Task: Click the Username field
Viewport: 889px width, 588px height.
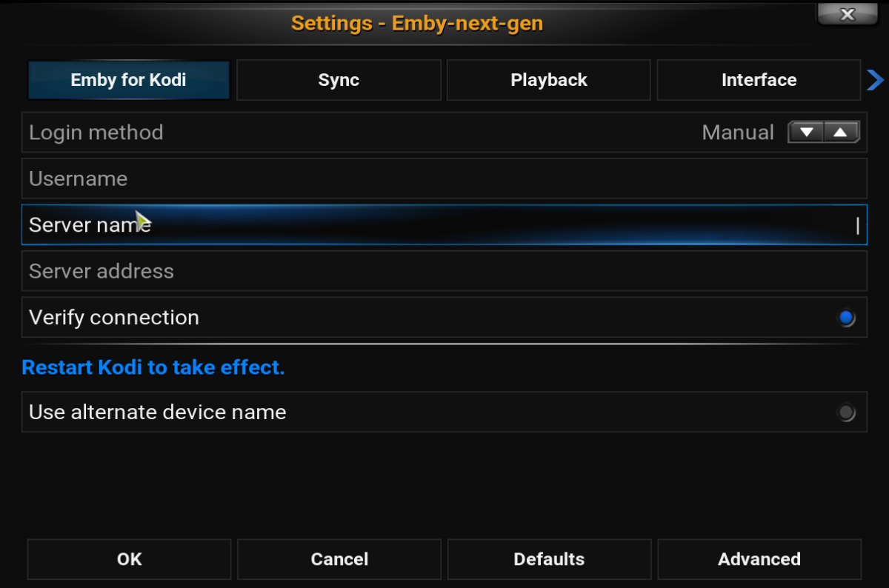Action: click(444, 178)
